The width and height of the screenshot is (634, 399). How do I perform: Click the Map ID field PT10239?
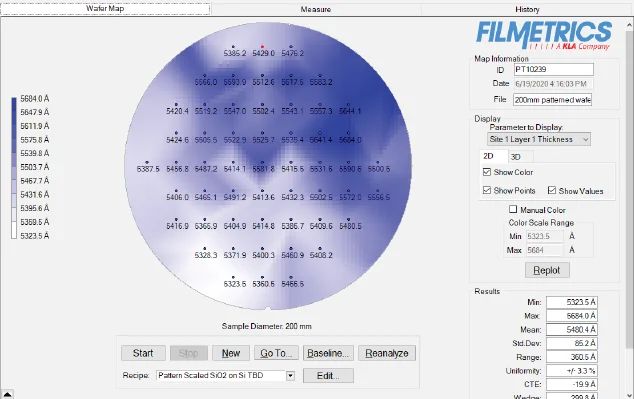(554, 69)
